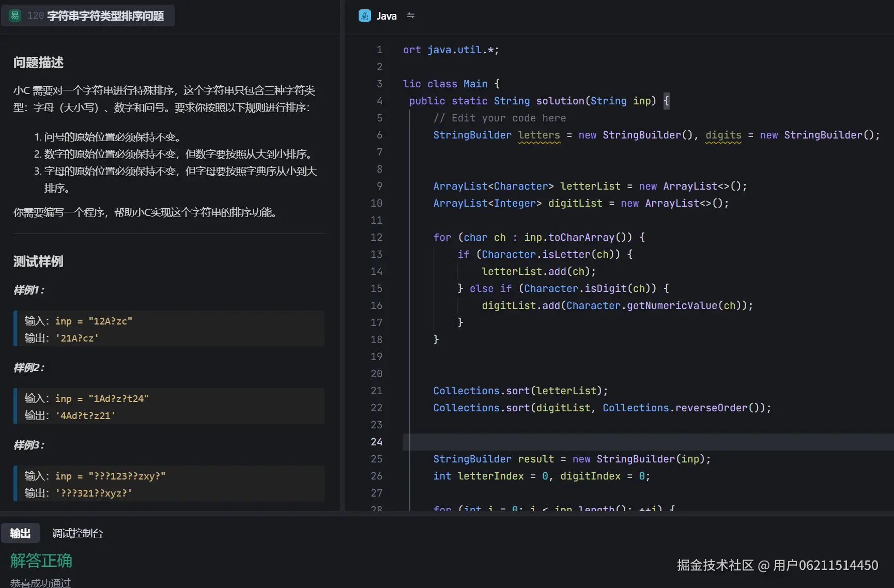Image resolution: width=894 pixels, height=588 pixels.
Task: Click 'solution' method name on line 4
Action: click(x=560, y=101)
